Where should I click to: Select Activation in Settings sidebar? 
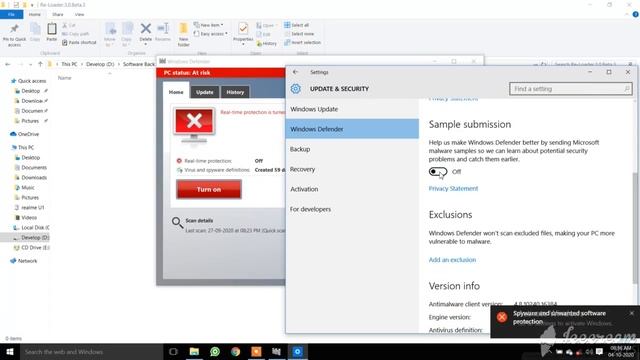[x=352, y=189]
